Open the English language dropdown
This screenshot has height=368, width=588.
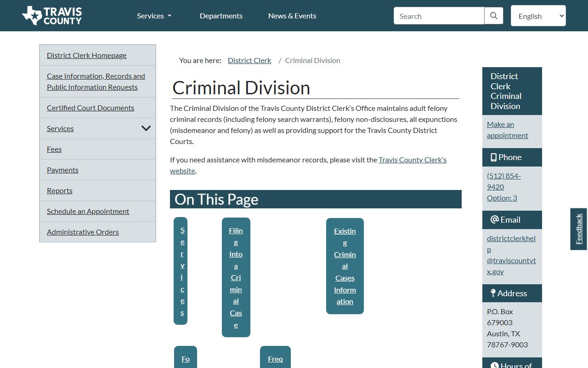pyautogui.click(x=538, y=16)
